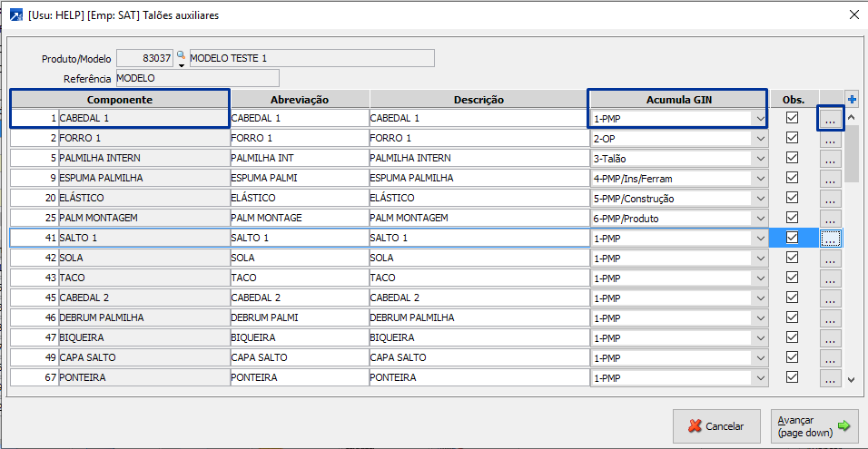Click the Acumula GIN column header
The image size is (868, 449).
(678, 99)
